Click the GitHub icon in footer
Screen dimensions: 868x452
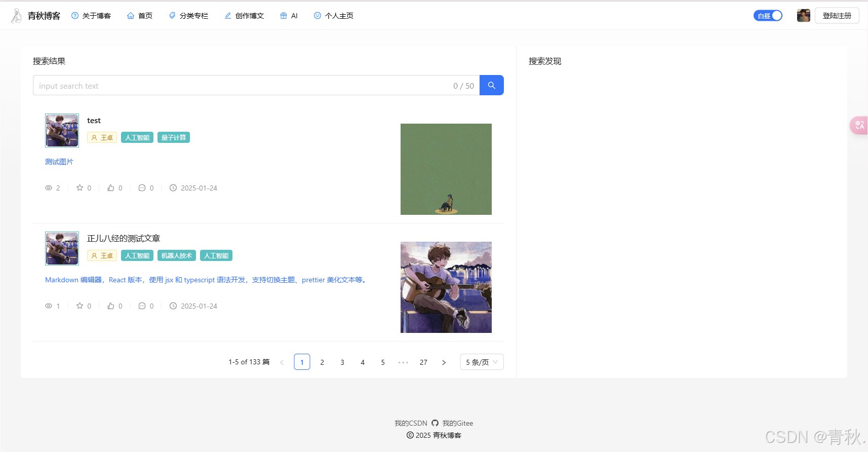(x=435, y=423)
